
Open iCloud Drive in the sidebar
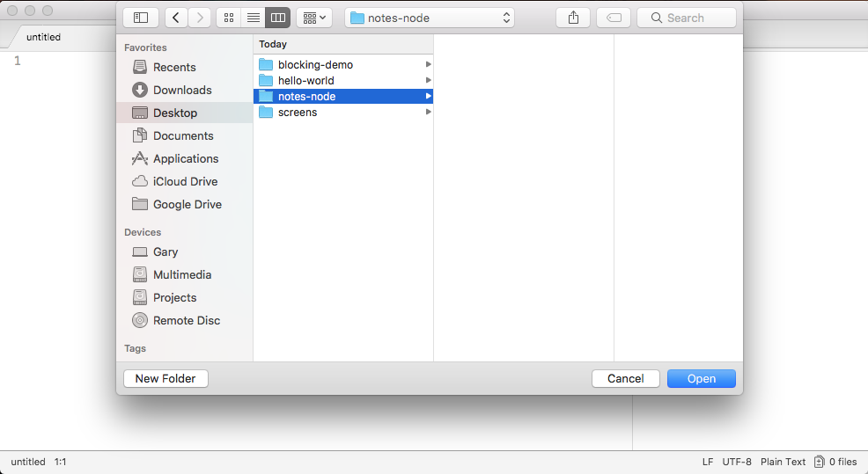pos(184,181)
